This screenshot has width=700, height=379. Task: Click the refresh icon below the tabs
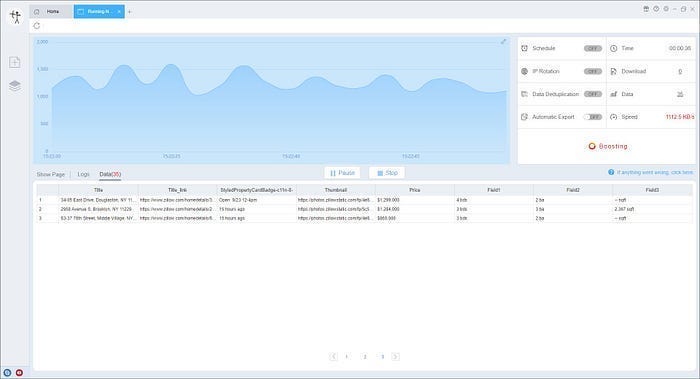tap(37, 26)
